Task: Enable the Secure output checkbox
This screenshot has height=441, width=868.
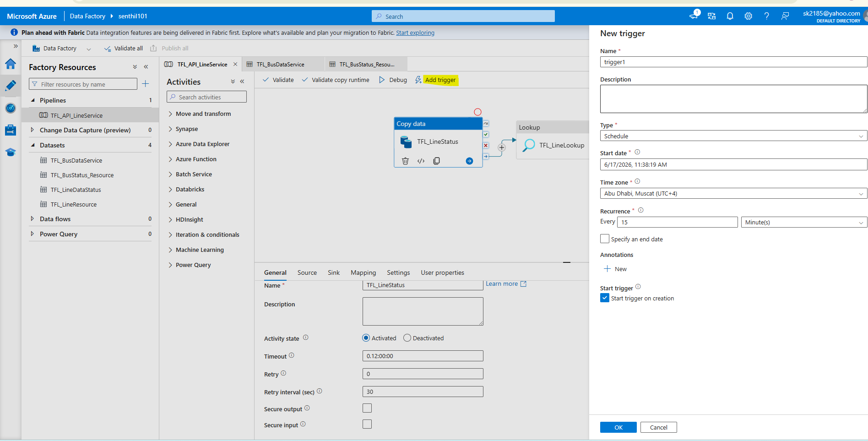Action: (367, 408)
